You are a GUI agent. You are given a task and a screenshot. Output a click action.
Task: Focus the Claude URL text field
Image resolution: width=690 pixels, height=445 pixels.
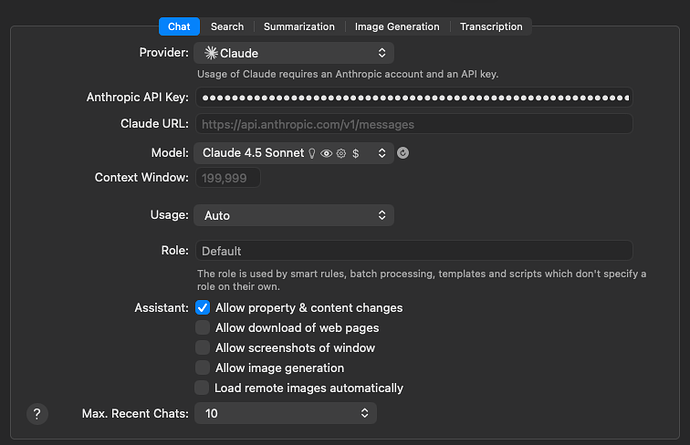click(x=414, y=124)
